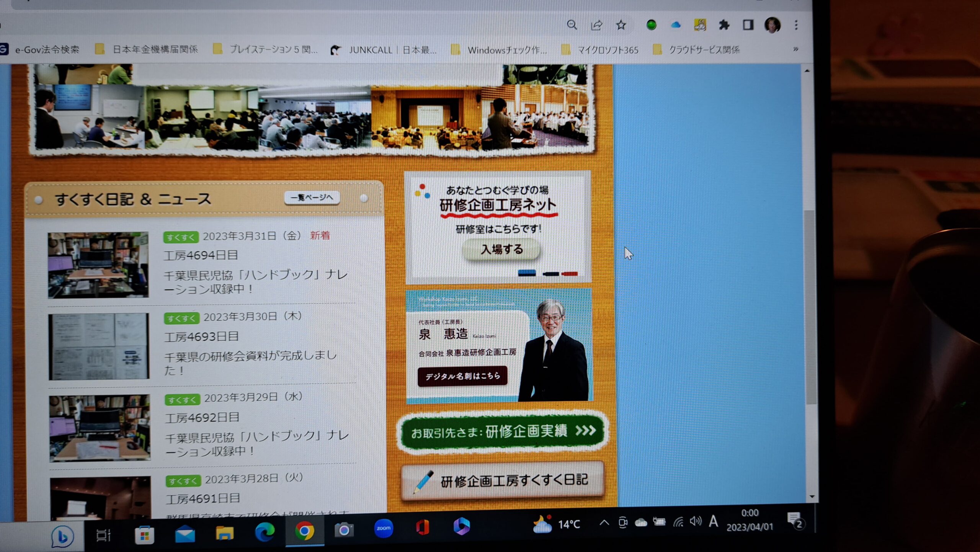Open Microsoft 365 Copilot hexagon icon
The image size is (980, 552).
462,526
